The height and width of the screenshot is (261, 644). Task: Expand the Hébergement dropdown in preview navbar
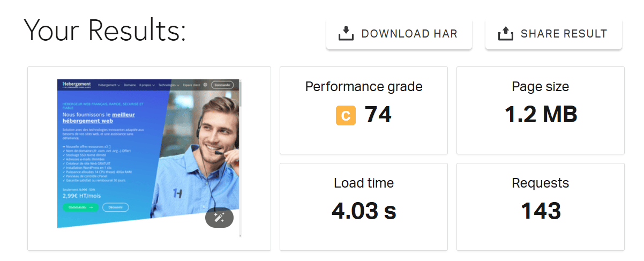click(x=109, y=85)
